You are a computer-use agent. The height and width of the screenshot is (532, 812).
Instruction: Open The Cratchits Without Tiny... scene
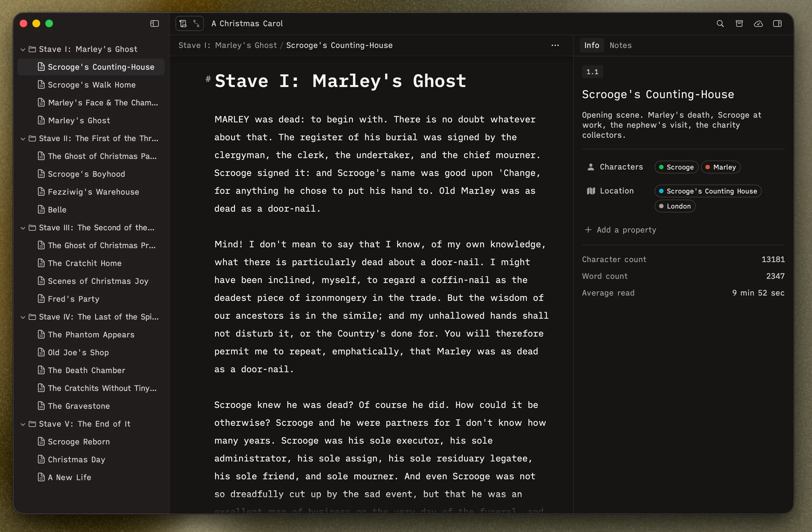91,388
